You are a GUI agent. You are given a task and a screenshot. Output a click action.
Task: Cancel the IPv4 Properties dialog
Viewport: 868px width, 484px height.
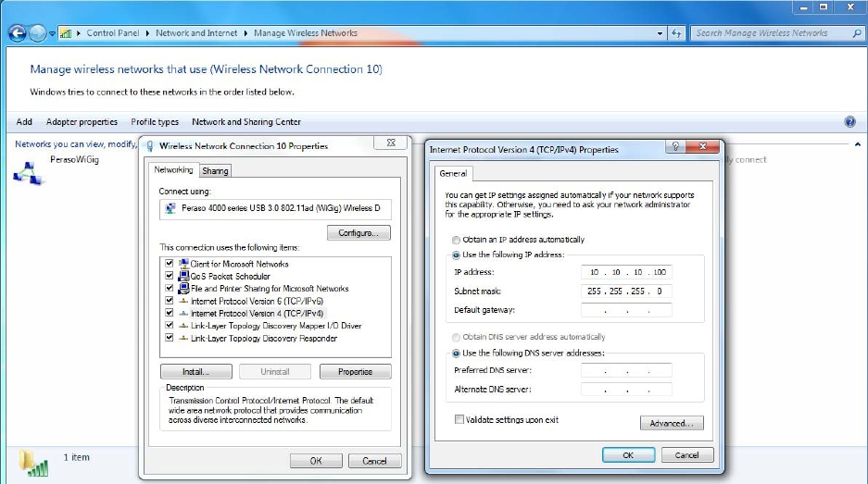[687, 455]
